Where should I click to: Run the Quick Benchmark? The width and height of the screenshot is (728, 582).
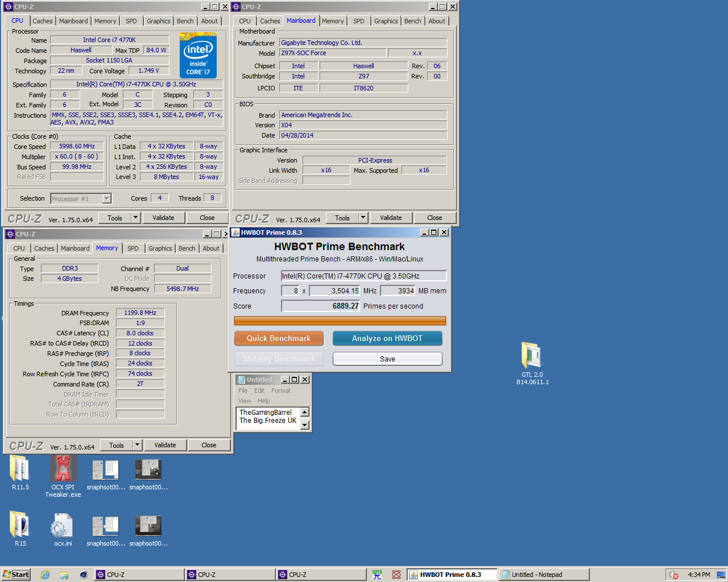pyautogui.click(x=279, y=338)
